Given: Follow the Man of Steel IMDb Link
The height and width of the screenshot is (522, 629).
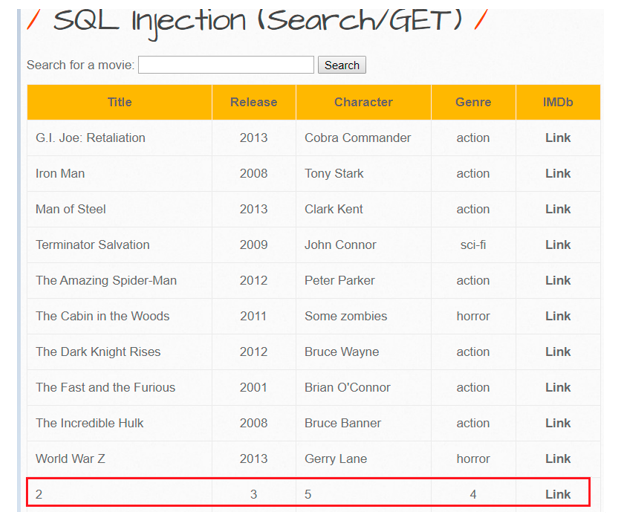Looking at the screenshot, I should pyautogui.click(x=557, y=209).
